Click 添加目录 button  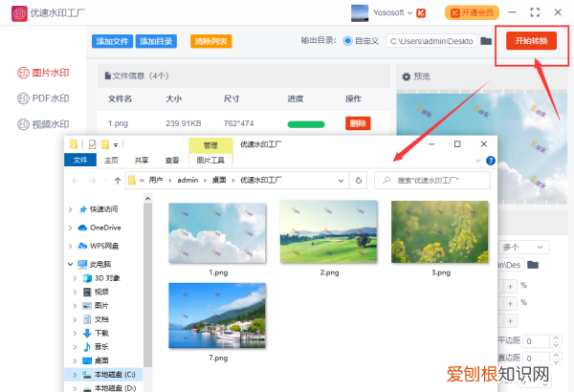pyautogui.click(x=156, y=41)
